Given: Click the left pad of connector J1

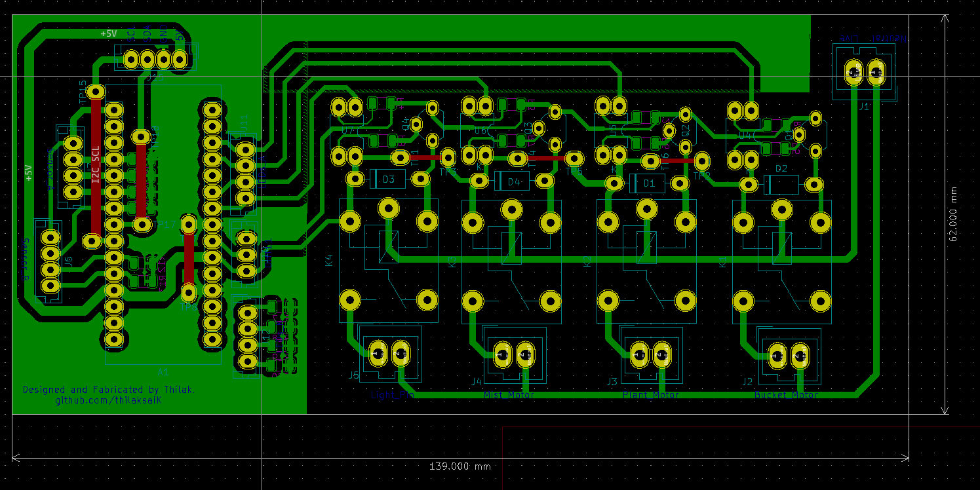Looking at the screenshot, I should pos(853,72).
